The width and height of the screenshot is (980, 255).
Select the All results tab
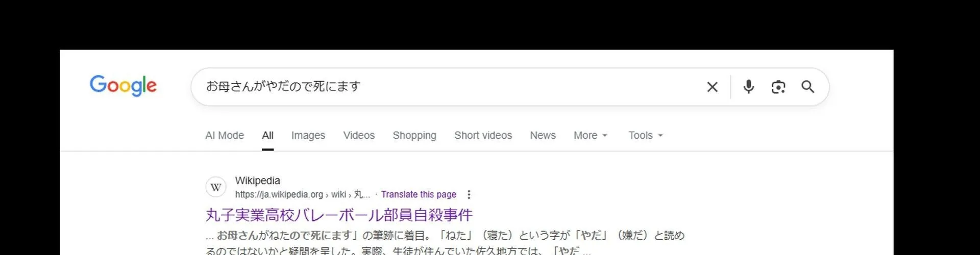tap(267, 135)
